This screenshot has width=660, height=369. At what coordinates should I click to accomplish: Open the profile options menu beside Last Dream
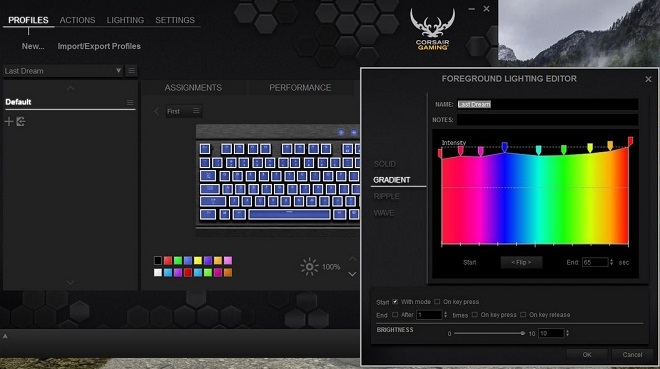pyautogui.click(x=131, y=71)
